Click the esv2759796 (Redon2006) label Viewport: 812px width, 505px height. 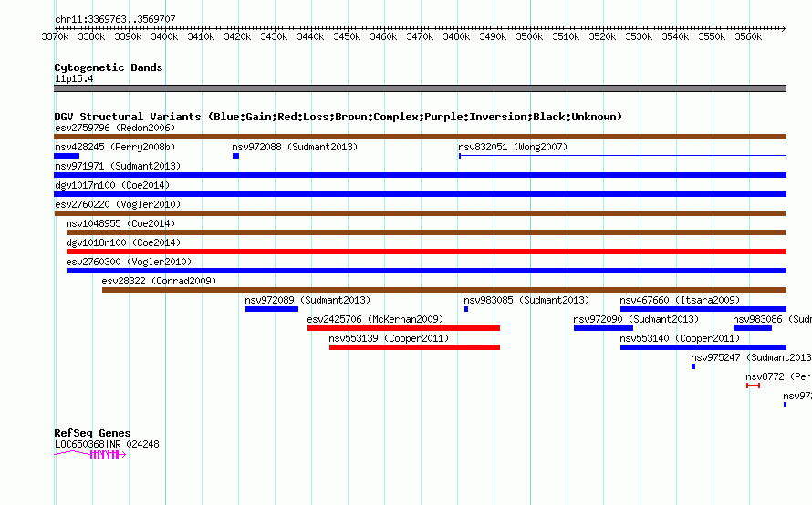(x=115, y=128)
